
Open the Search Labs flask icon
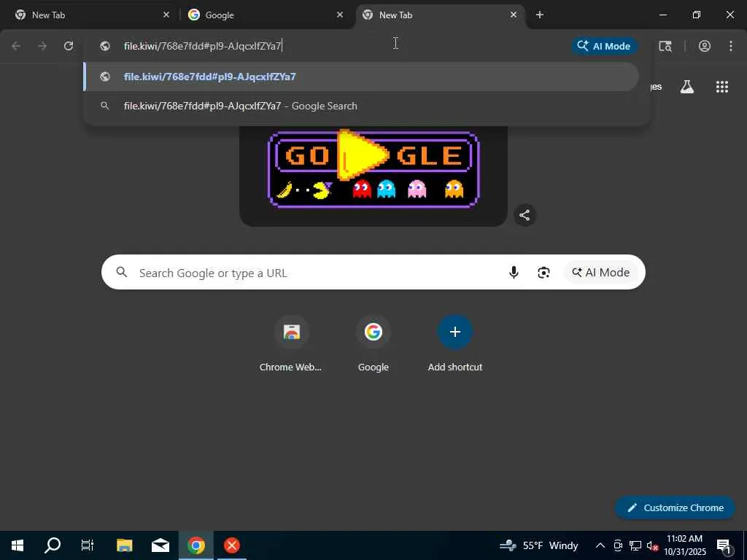pyautogui.click(x=687, y=87)
